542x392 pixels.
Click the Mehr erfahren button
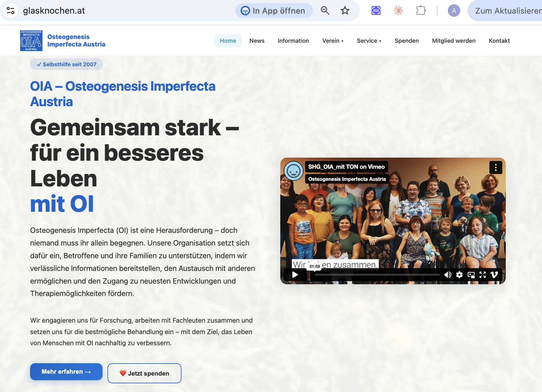[x=66, y=372]
